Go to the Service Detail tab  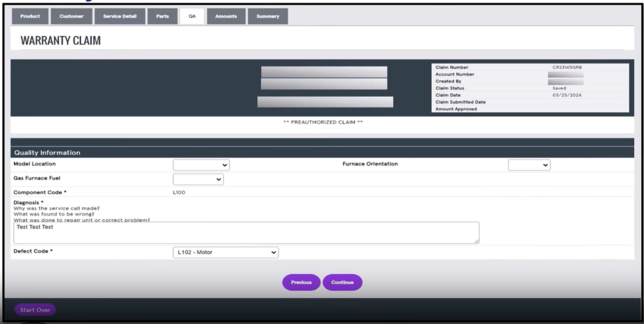pyautogui.click(x=120, y=16)
